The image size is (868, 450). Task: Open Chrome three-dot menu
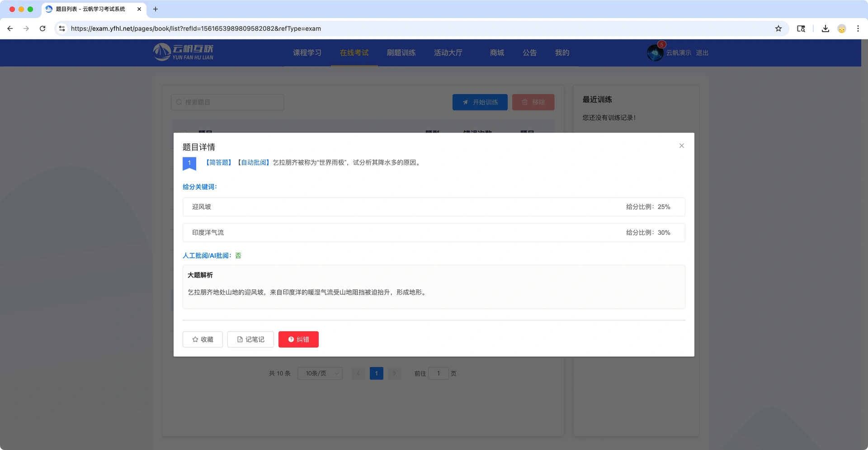click(858, 28)
